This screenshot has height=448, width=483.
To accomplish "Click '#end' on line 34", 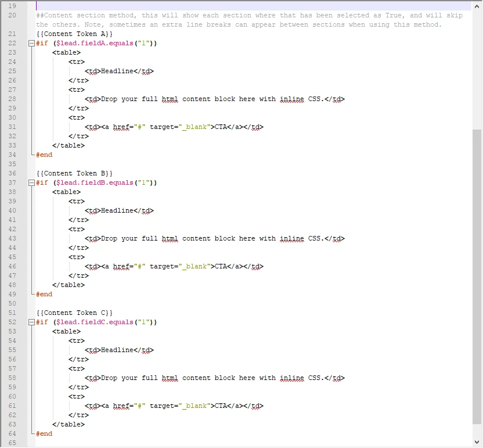I will (44, 155).
